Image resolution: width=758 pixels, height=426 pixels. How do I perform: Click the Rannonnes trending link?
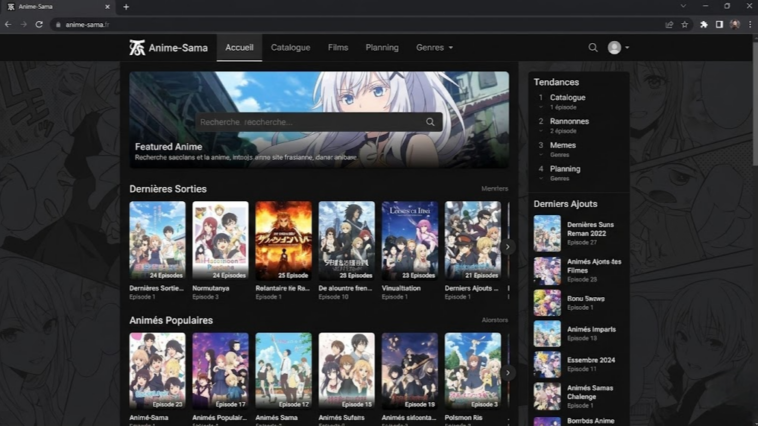[569, 122]
